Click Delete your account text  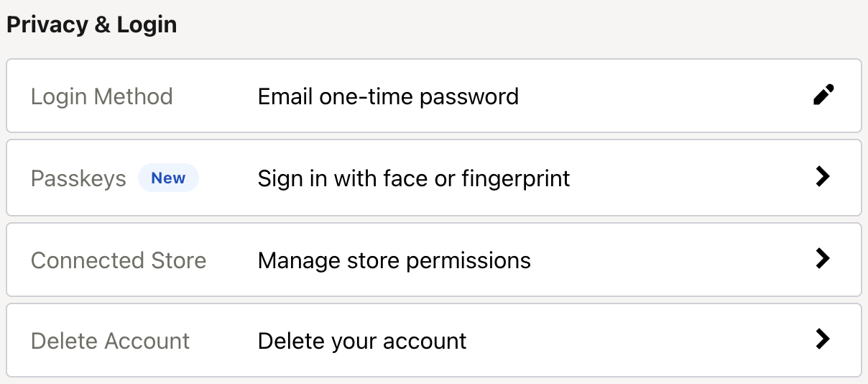(x=362, y=340)
